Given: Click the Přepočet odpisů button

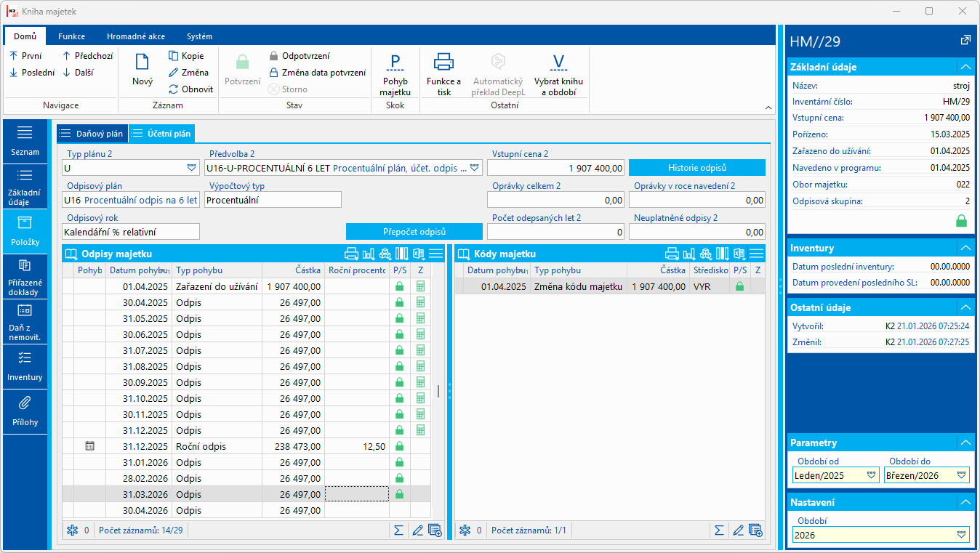Looking at the screenshot, I should [x=414, y=231].
